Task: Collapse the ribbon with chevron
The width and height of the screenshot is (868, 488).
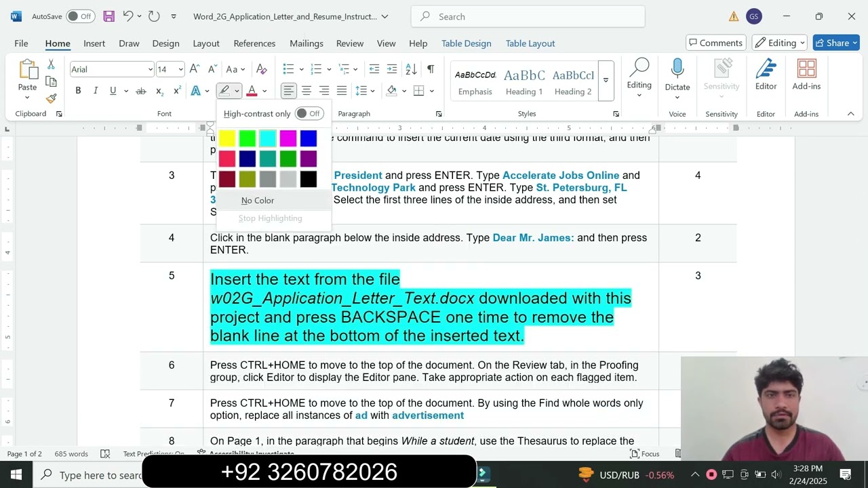Action: (x=850, y=114)
